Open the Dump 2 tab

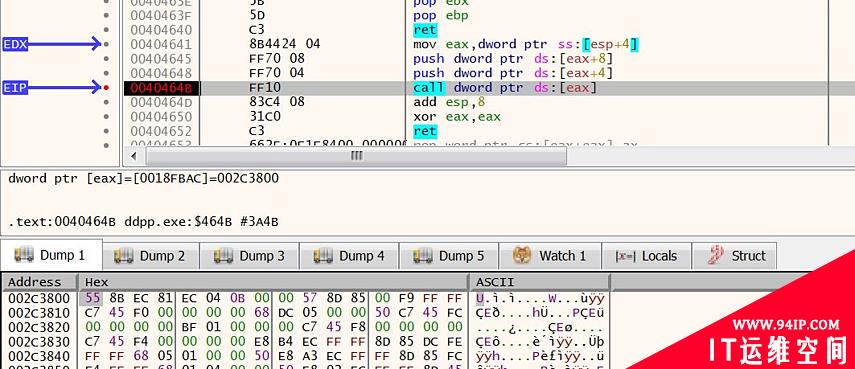click(151, 256)
